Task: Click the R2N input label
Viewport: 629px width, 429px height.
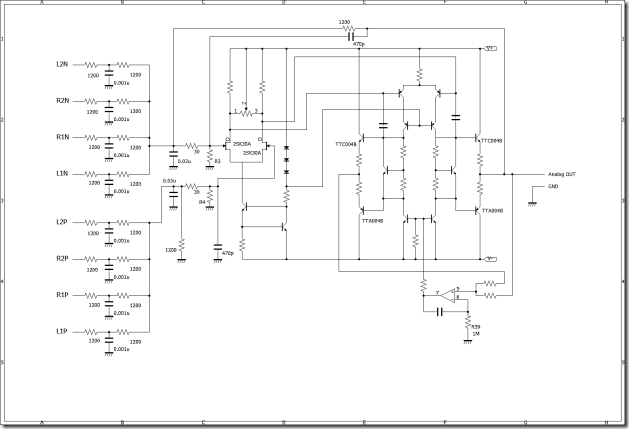Action: [x=62, y=101]
